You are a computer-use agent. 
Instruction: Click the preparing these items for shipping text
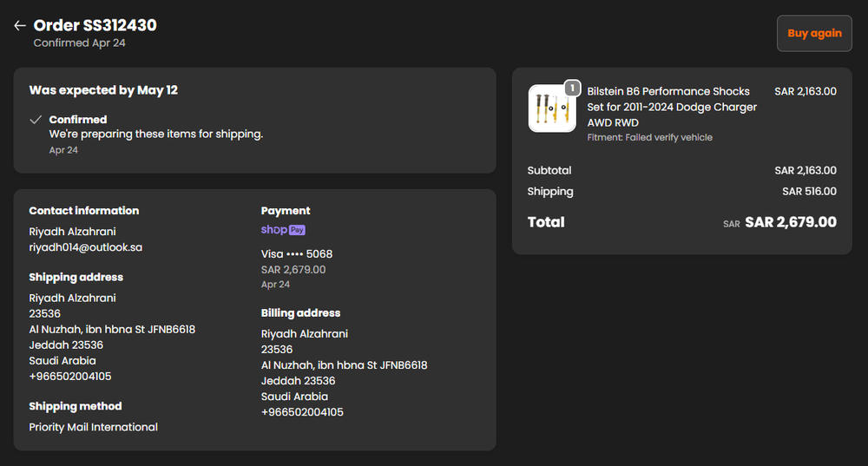click(x=156, y=134)
